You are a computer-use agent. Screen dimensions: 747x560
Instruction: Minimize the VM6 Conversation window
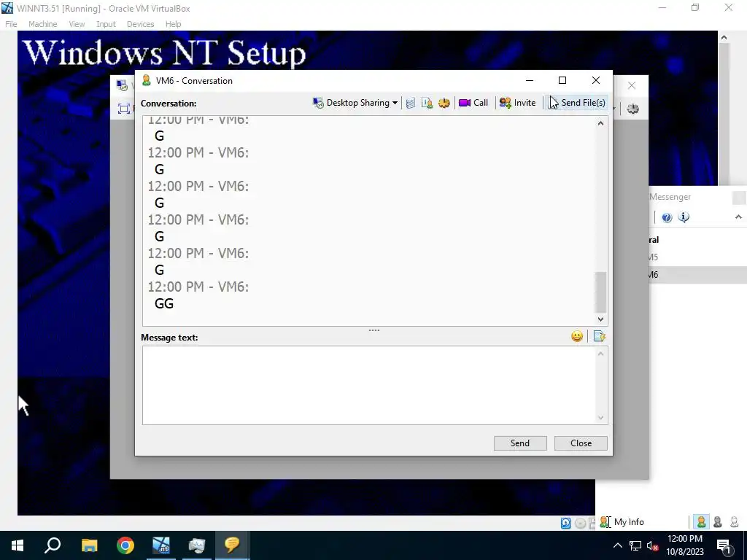pyautogui.click(x=530, y=80)
